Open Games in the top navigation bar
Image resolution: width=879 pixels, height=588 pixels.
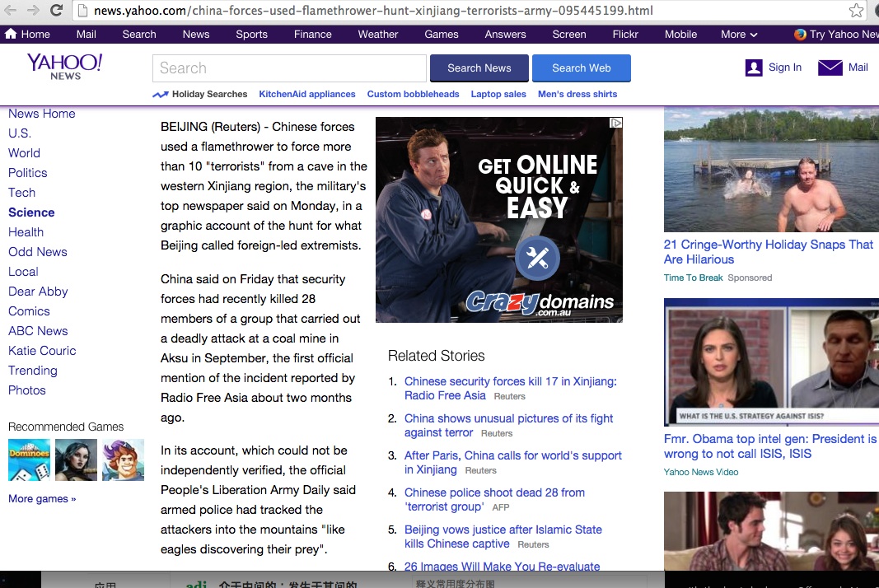442,35
